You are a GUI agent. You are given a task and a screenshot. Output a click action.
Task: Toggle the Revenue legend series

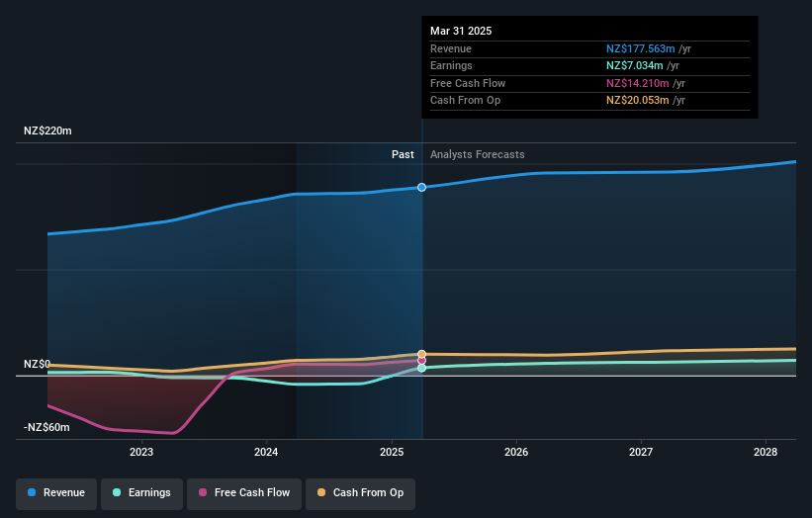coord(56,492)
